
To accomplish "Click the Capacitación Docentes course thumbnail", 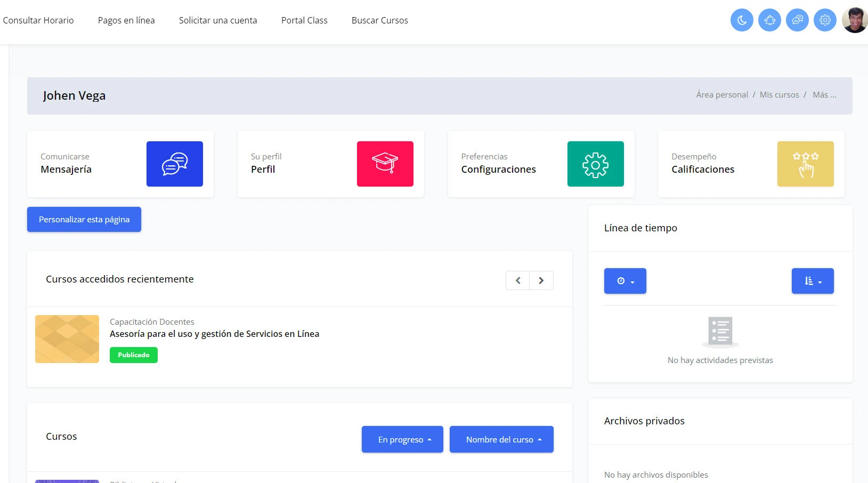I will (x=67, y=339).
